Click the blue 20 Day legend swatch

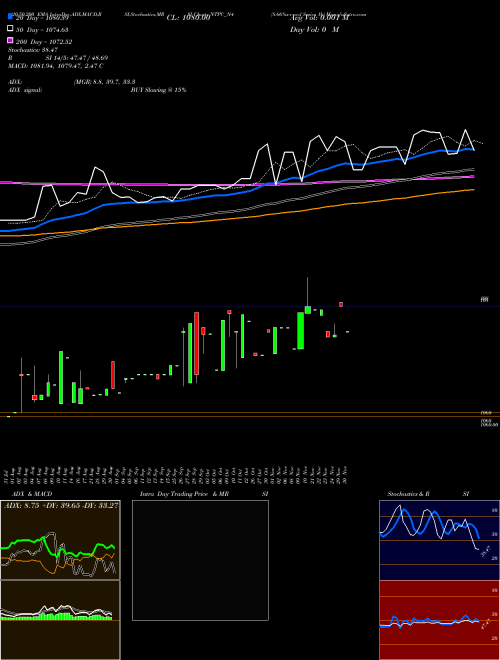[10, 17]
